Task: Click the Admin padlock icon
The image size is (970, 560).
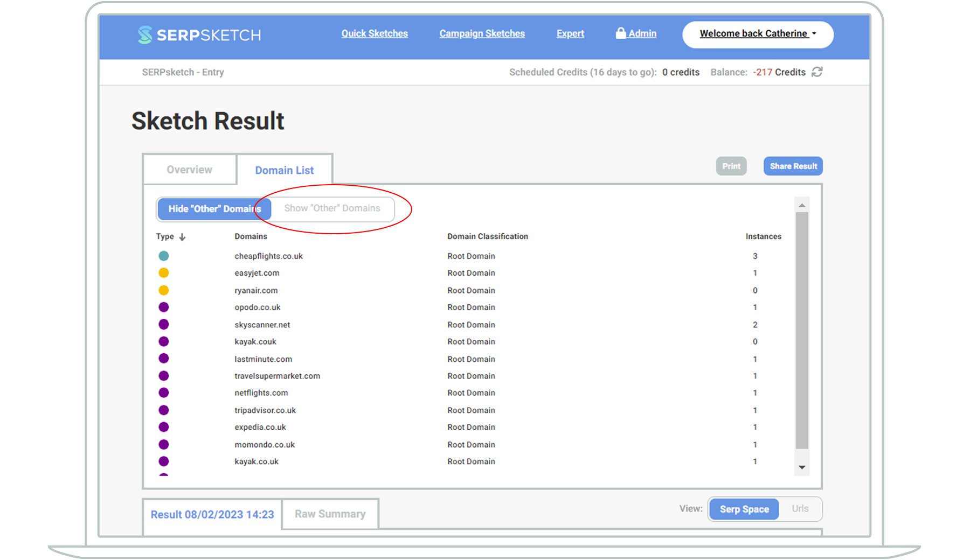Action: [x=621, y=33]
